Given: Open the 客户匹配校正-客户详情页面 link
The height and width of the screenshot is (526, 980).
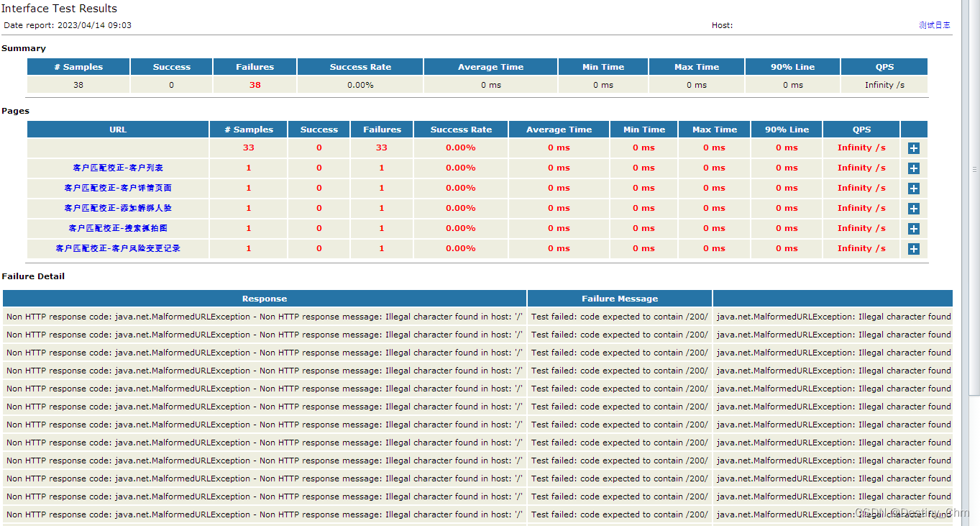Looking at the screenshot, I should click(x=118, y=188).
